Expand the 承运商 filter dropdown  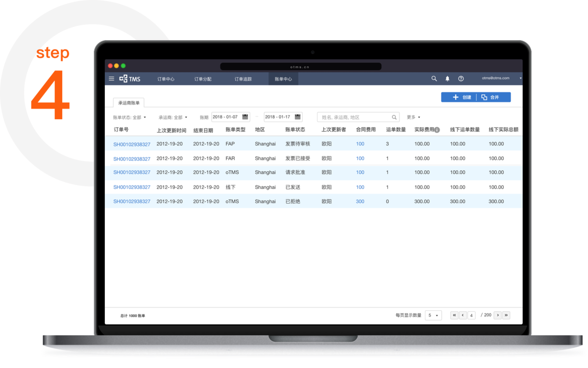172,117
